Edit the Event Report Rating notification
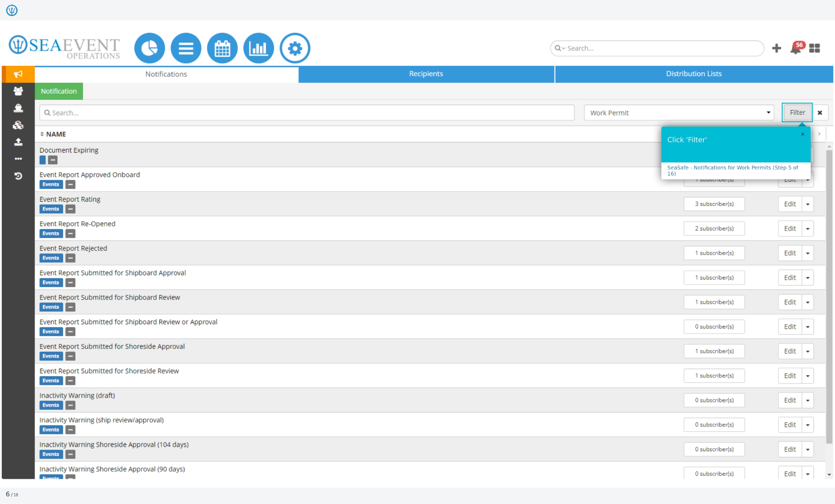835x504 pixels. coord(790,204)
